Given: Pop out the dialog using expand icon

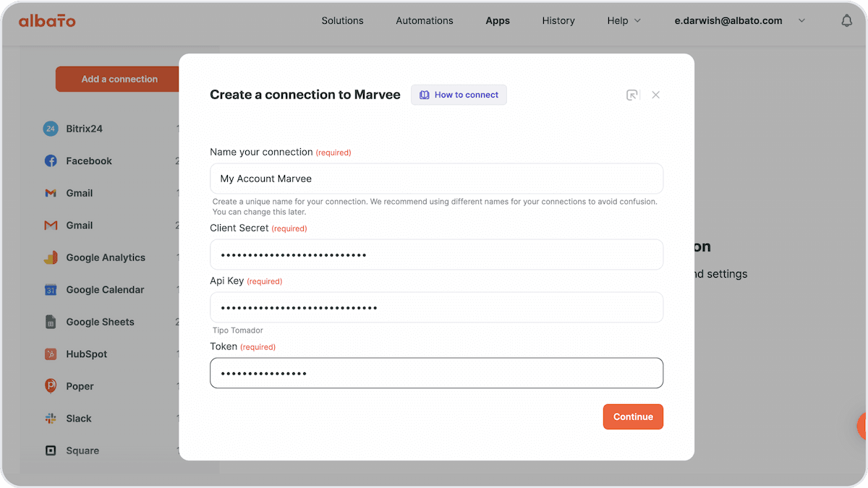Looking at the screenshot, I should point(632,95).
